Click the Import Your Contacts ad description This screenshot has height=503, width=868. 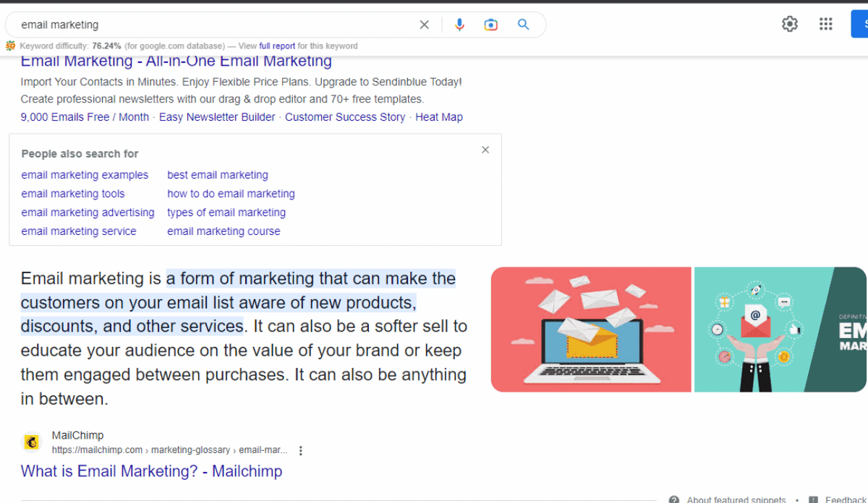point(241,90)
